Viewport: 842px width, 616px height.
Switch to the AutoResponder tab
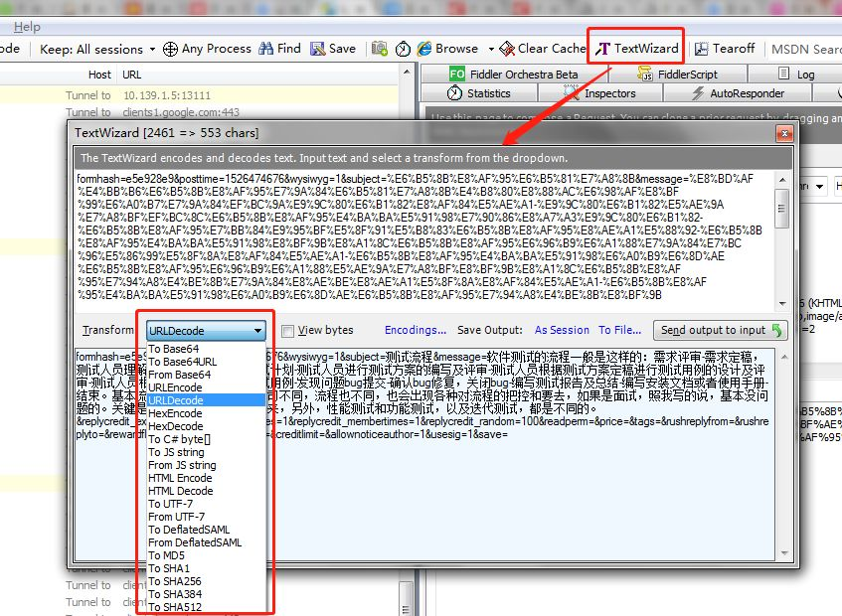(x=739, y=93)
